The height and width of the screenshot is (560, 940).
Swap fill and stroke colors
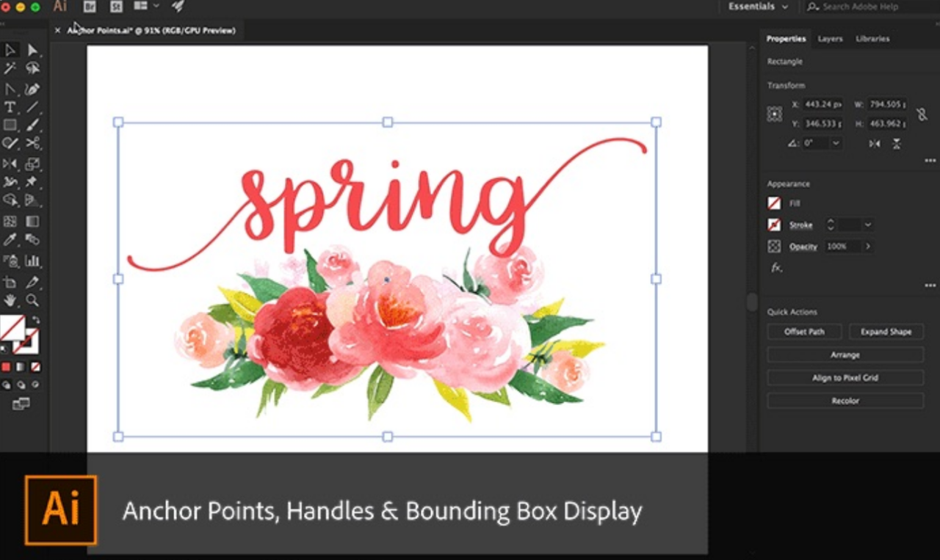[36, 320]
